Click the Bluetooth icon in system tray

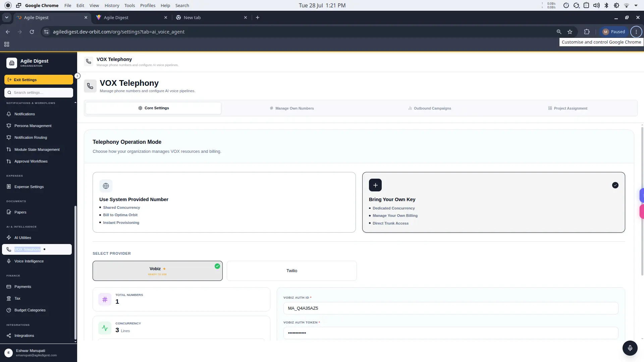tap(606, 5)
